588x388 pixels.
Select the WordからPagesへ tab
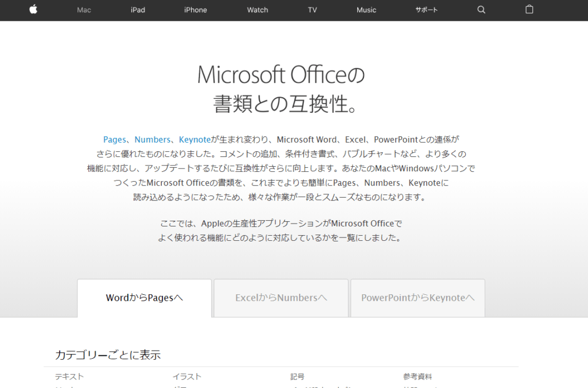click(144, 298)
